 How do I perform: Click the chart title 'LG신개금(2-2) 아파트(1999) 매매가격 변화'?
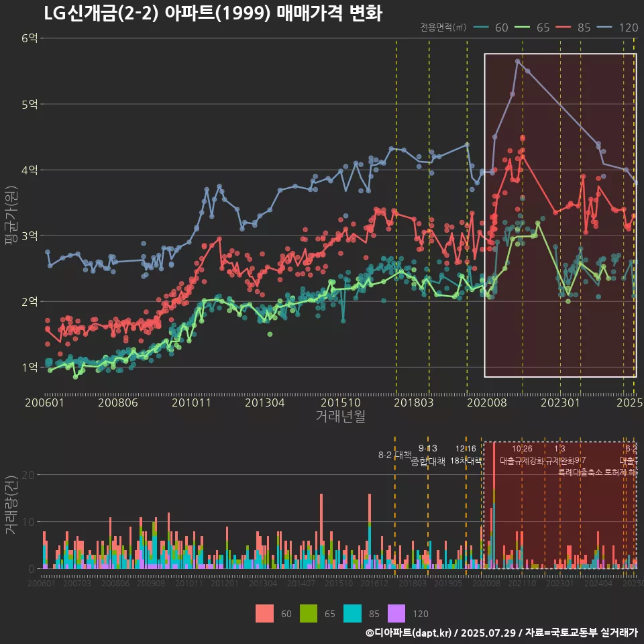click(213, 13)
